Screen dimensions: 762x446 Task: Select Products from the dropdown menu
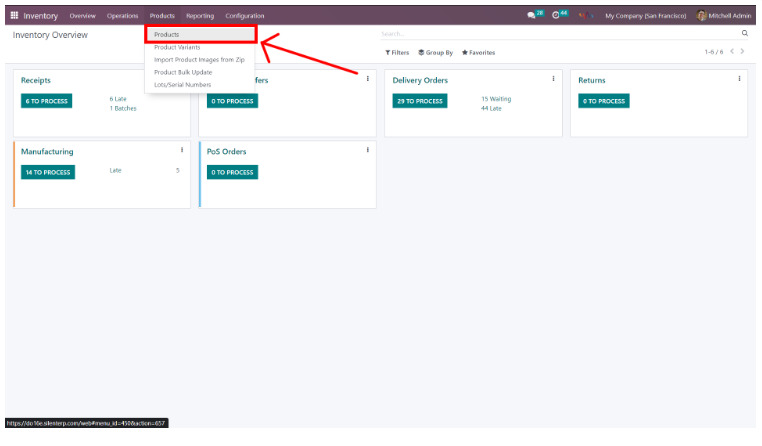point(167,35)
